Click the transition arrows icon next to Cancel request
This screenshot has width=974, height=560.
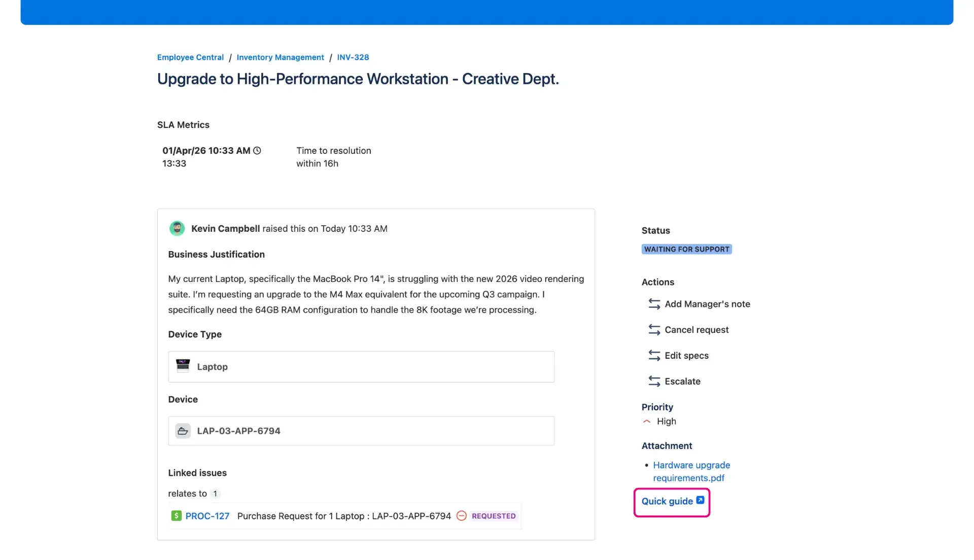coord(653,329)
